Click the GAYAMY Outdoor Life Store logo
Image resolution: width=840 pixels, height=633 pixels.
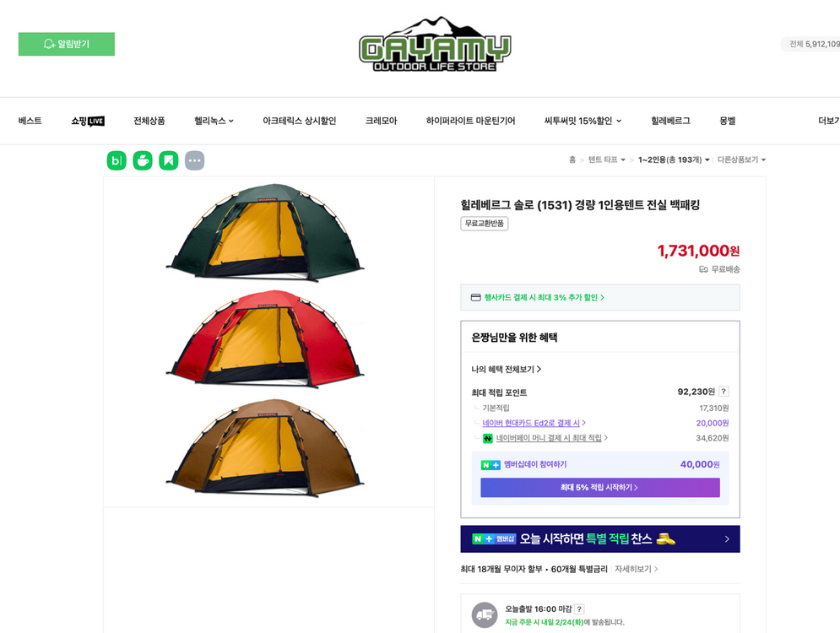(x=435, y=46)
